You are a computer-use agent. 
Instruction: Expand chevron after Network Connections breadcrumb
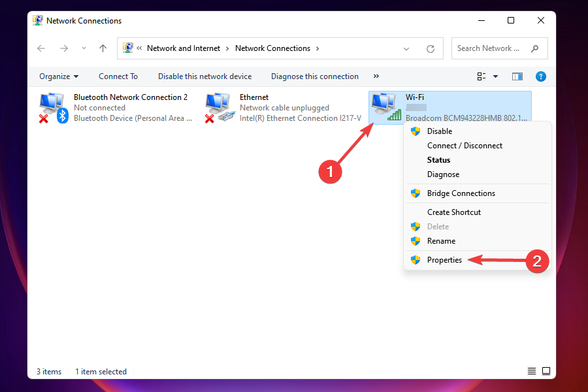coord(318,48)
